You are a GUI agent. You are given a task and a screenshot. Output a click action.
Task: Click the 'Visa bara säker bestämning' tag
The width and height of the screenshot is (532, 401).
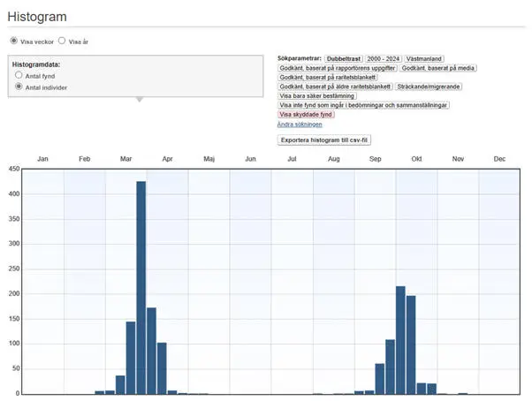click(317, 95)
